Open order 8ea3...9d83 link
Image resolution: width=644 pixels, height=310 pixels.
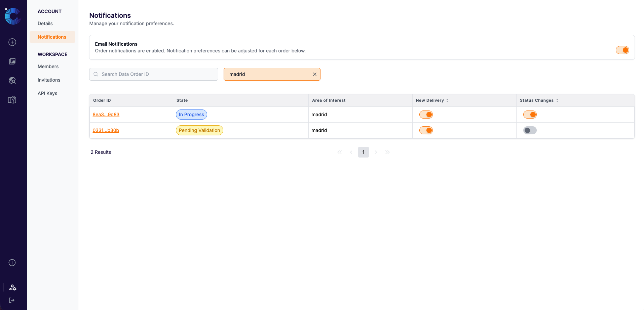(106, 115)
